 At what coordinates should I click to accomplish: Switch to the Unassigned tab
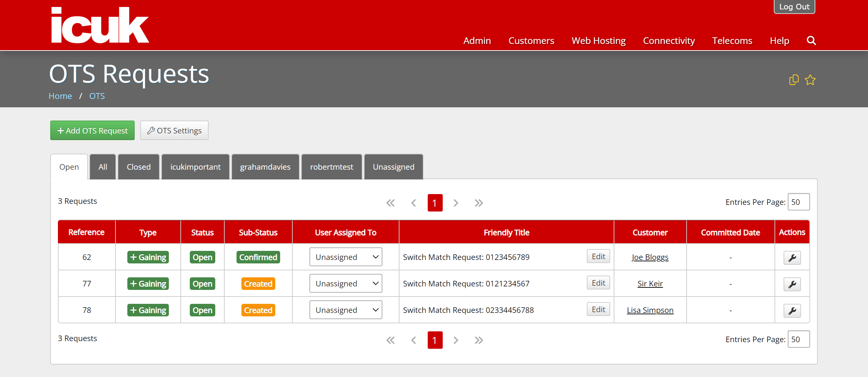point(394,167)
